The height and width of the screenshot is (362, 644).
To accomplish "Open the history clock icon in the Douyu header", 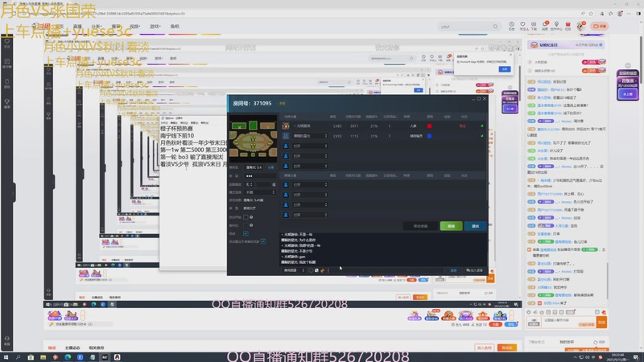I will pyautogui.click(x=512, y=26).
